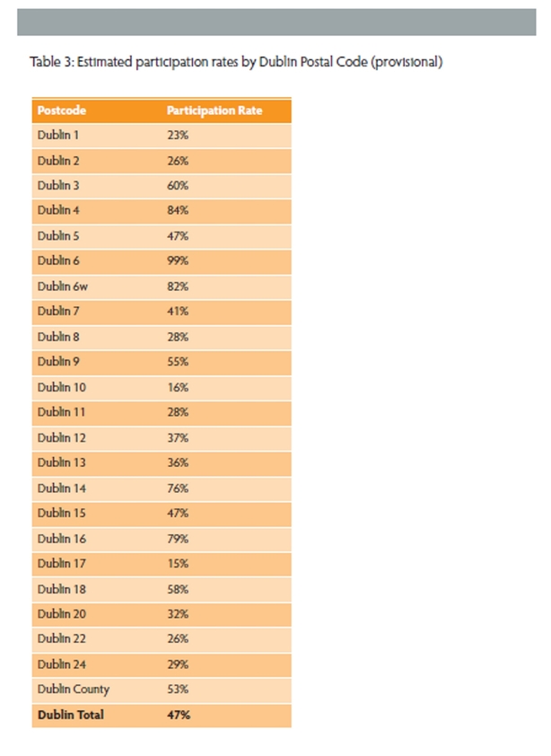551x756 pixels.
Task: Click the 99% participation rate value
Action: [178, 261]
